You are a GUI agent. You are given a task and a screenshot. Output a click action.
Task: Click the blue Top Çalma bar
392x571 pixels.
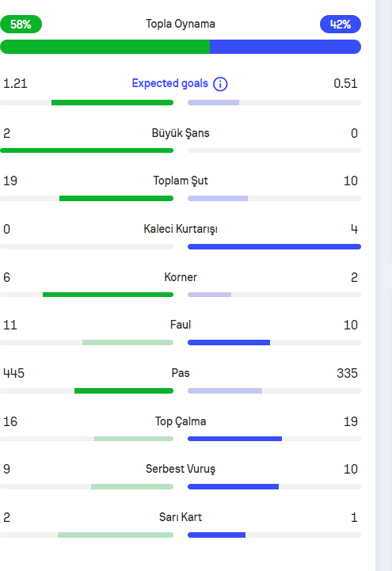click(234, 439)
